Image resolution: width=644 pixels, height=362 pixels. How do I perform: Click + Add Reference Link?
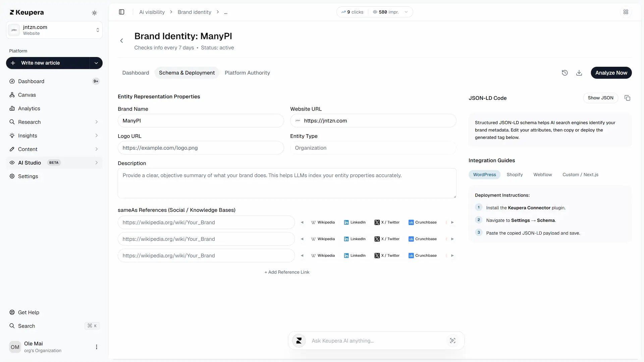point(287,272)
